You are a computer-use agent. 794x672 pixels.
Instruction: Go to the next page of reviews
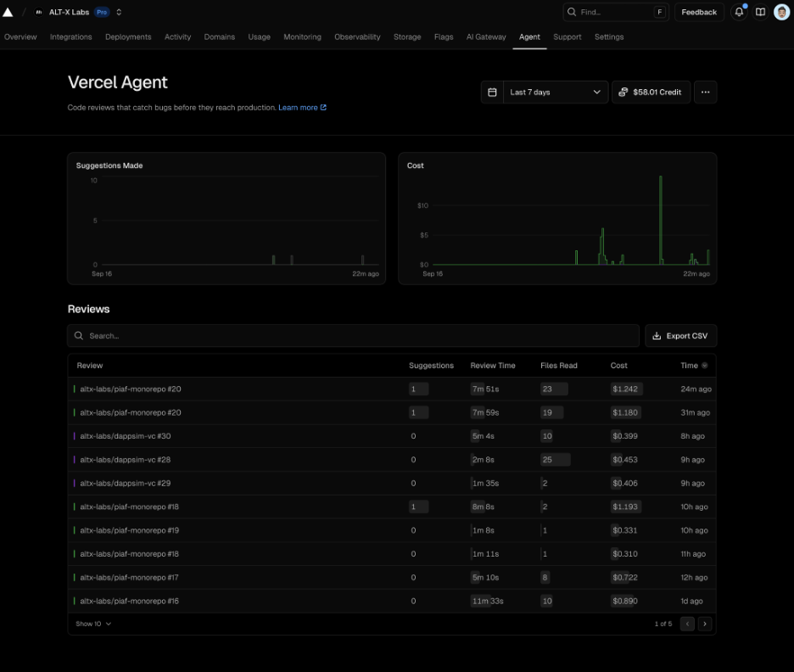pyautogui.click(x=705, y=624)
